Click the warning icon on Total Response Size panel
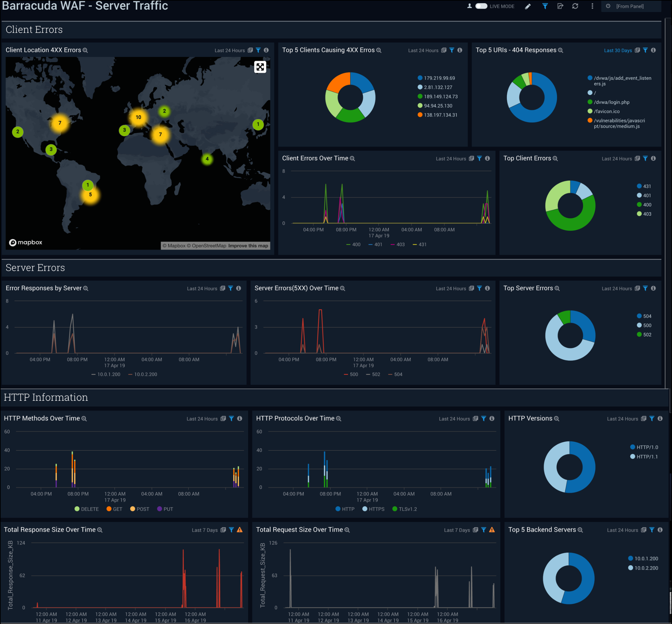This screenshot has width=672, height=624. [240, 530]
